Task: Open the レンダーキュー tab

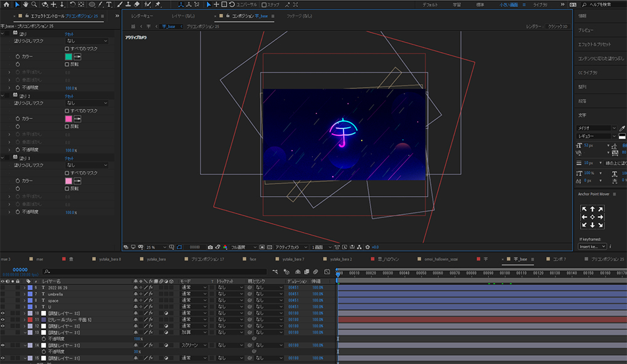Action: [x=141, y=15]
